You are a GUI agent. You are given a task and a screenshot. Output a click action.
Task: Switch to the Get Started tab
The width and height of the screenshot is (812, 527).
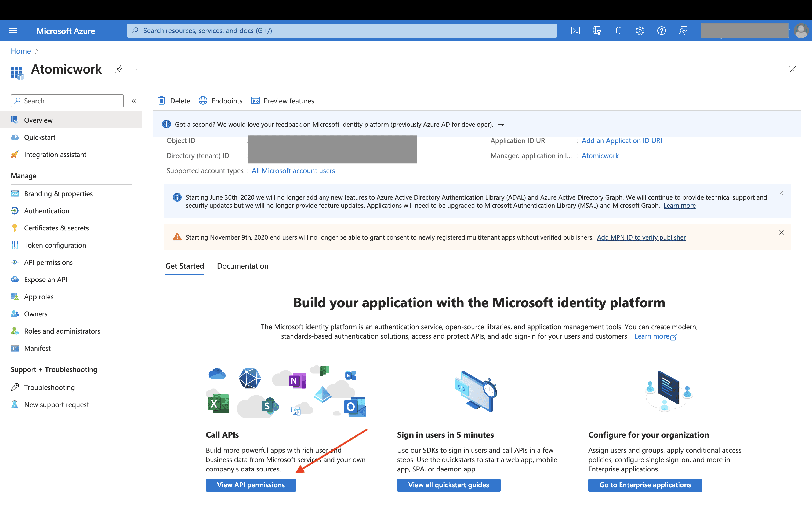(184, 266)
